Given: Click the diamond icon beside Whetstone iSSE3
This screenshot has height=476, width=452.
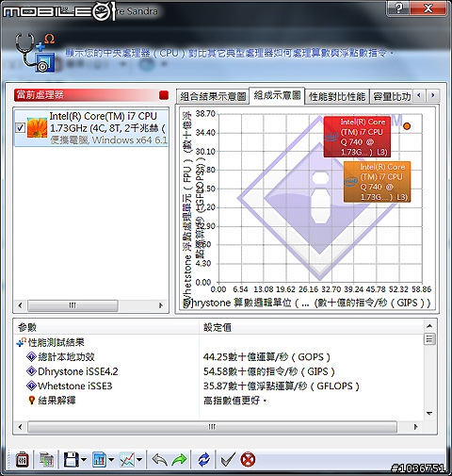Looking at the screenshot, I should click(x=31, y=386).
